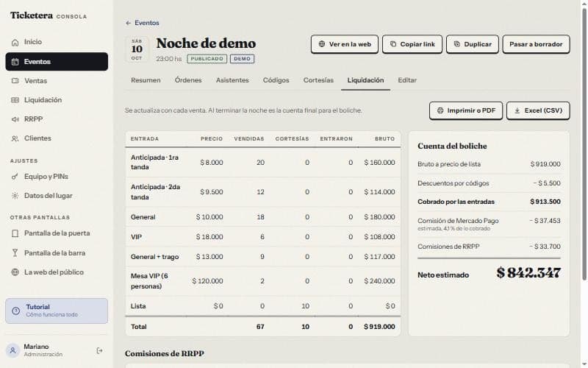Click the globe icon in Ver en la web

click(322, 44)
